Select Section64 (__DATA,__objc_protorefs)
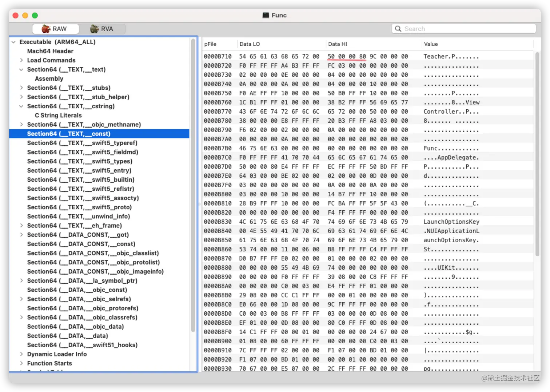The width and height of the screenshot is (550, 392). click(83, 308)
